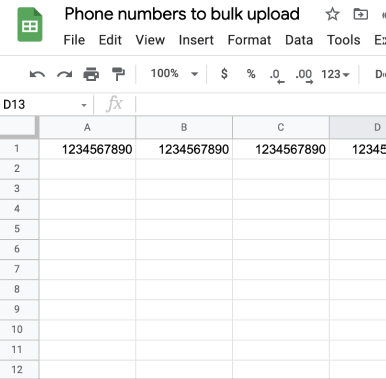Increase decimal places icon
386x379 pixels.
click(x=304, y=76)
